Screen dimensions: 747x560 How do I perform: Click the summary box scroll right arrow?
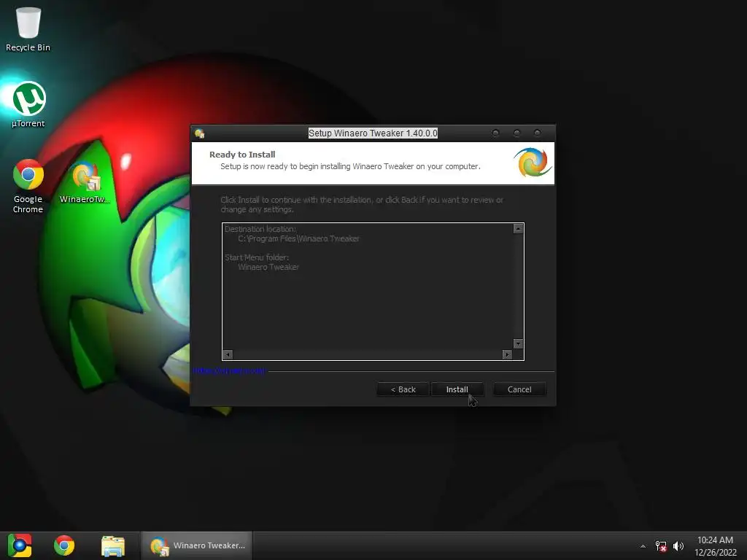pyautogui.click(x=507, y=355)
